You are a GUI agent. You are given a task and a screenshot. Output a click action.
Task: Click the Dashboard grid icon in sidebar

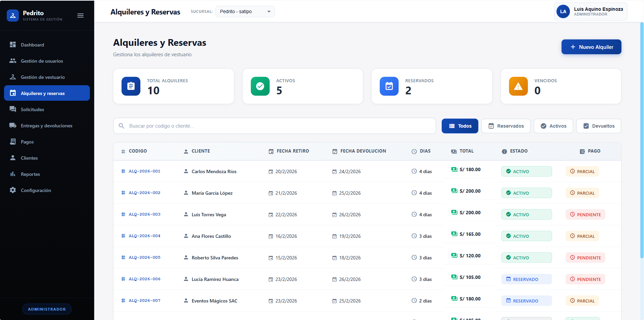[13, 45]
